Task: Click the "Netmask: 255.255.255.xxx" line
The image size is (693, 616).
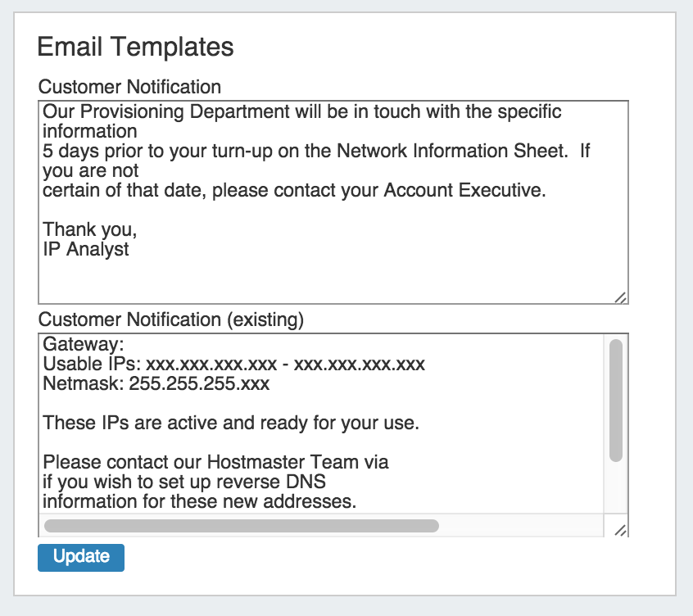Action: pyautogui.click(x=156, y=383)
